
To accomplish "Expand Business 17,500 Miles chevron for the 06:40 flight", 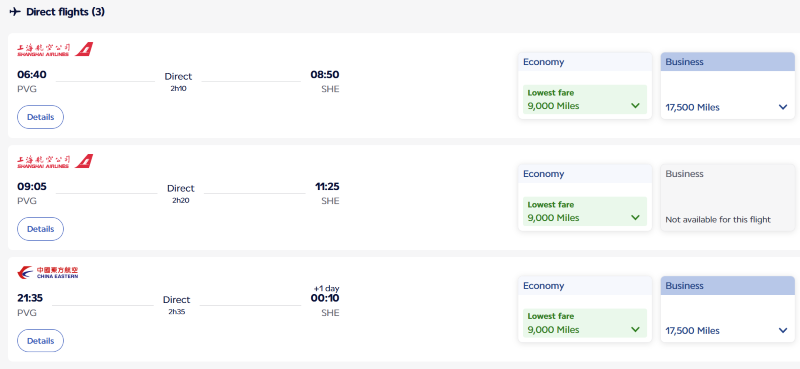I will point(783,107).
